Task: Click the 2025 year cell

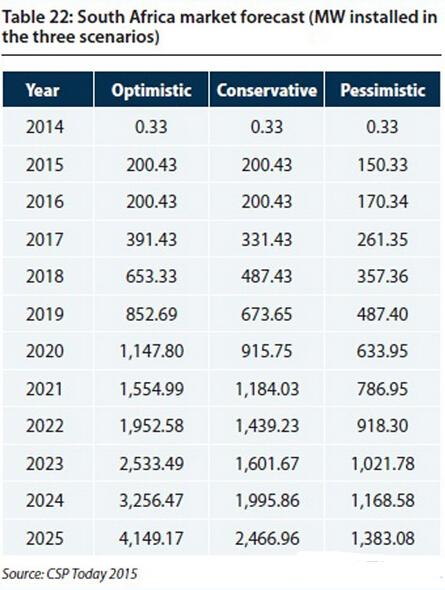Action: pyautogui.click(x=45, y=538)
